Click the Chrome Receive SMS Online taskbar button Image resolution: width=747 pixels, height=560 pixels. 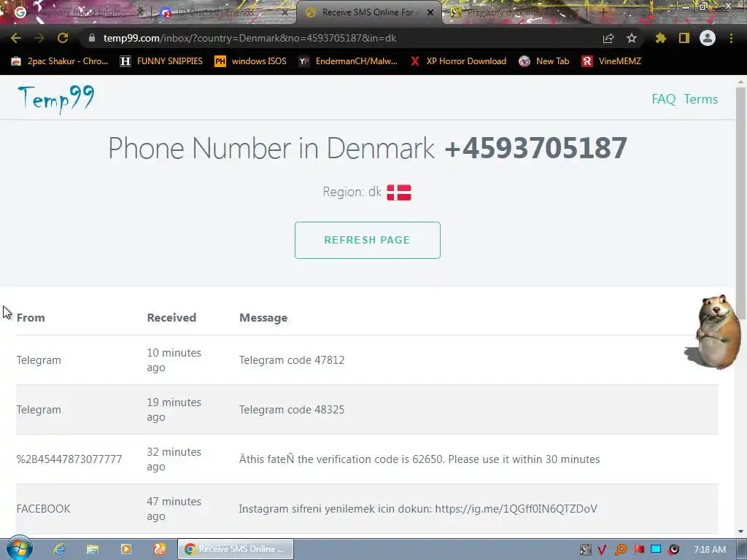click(236, 549)
